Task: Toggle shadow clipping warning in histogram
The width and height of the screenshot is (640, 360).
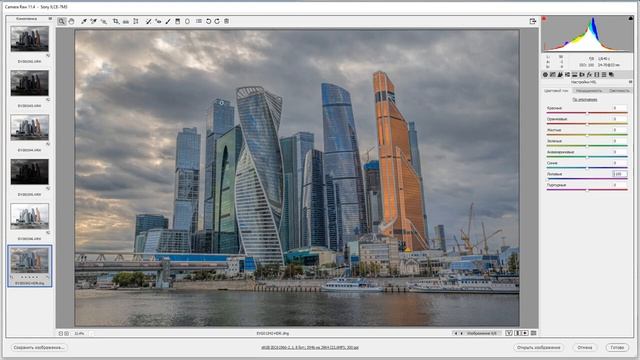Action: pyautogui.click(x=544, y=18)
